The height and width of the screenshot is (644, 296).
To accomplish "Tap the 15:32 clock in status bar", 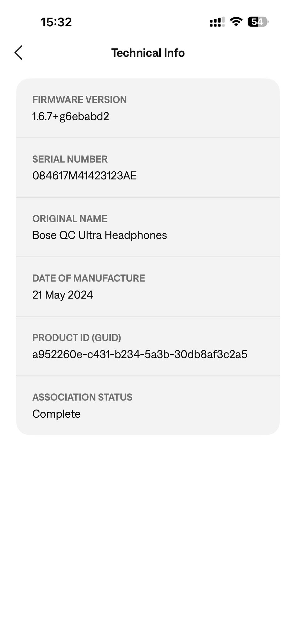I will point(56,22).
